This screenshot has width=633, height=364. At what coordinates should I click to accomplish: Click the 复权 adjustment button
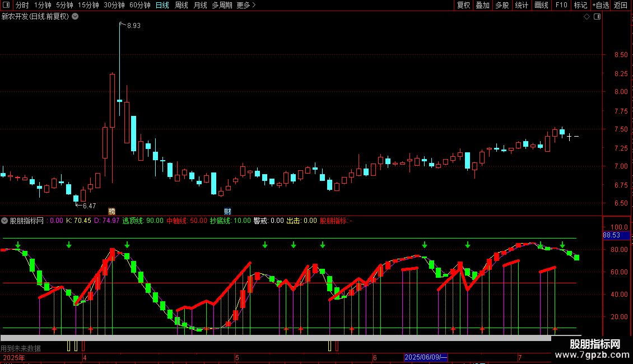pyautogui.click(x=463, y=5)
